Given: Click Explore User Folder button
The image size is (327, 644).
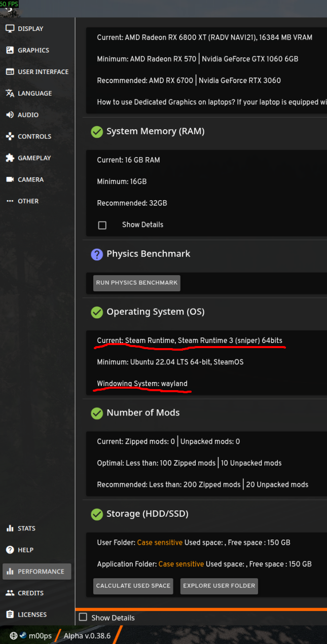Looking at the screenshot, I should click(x=219, y=586).
